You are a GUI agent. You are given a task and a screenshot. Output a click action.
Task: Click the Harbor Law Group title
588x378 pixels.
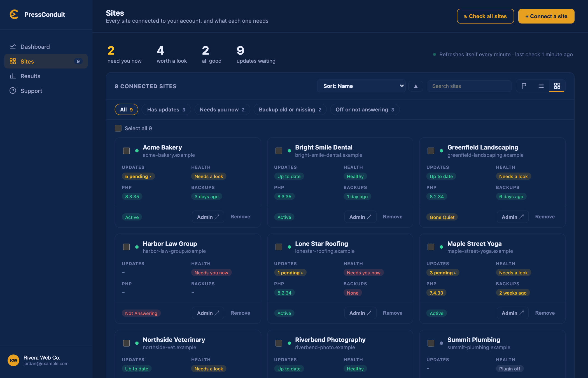[170, 244]
